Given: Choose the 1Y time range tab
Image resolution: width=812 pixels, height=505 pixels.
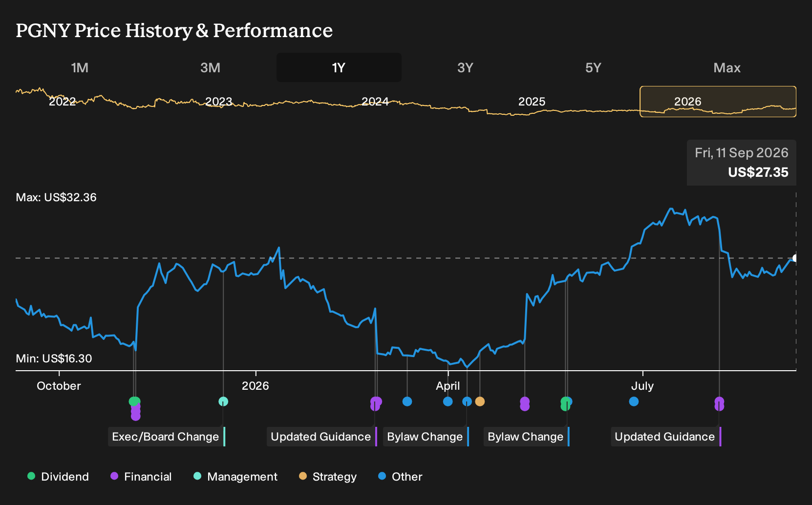Looking at the screenshot, I should coord(339,67).
